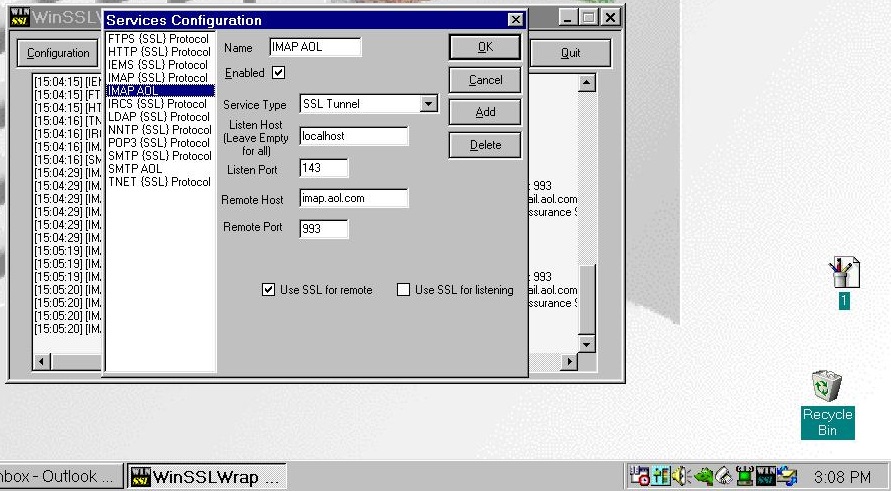Image resolution: width=891 pixels, height=491 pixels.
Task: Click the Listen Port field showing 143
Action: point(323,168)
